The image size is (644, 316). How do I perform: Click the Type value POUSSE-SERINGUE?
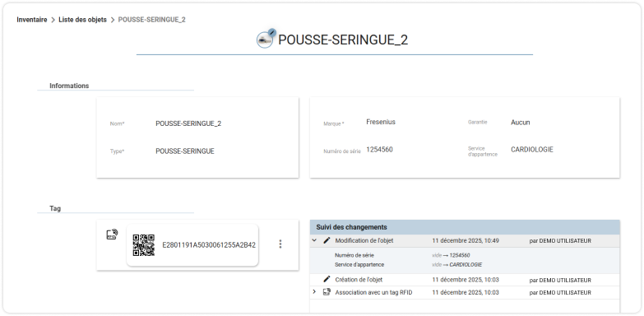[185, 151]
